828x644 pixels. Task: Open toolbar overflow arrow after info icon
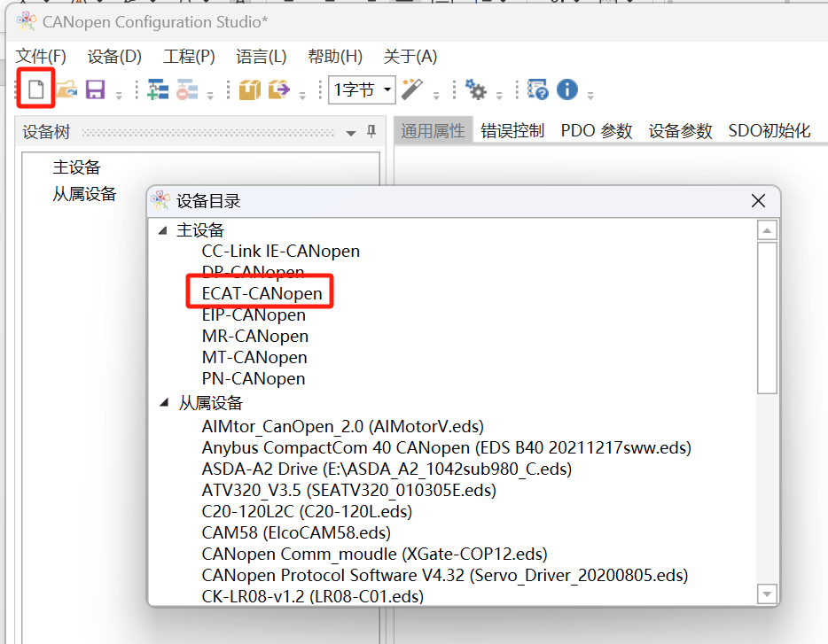click(x=590, y=96)
